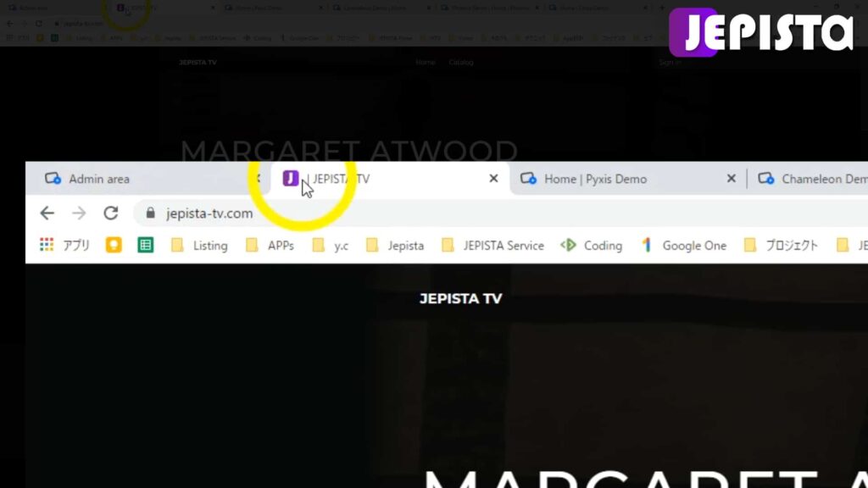Reload the jepista-tv.com page
This screenshot has height=488, width=868.
click(x=111, y=213)
